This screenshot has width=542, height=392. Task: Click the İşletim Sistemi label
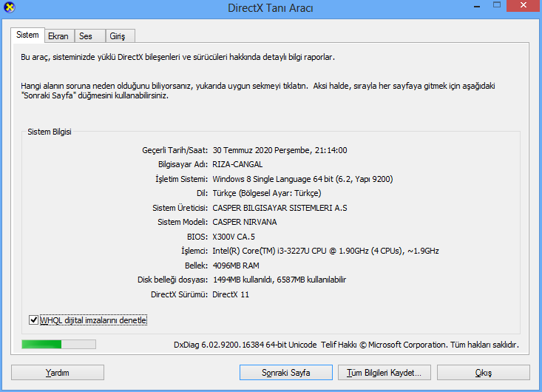coord(181,179)
